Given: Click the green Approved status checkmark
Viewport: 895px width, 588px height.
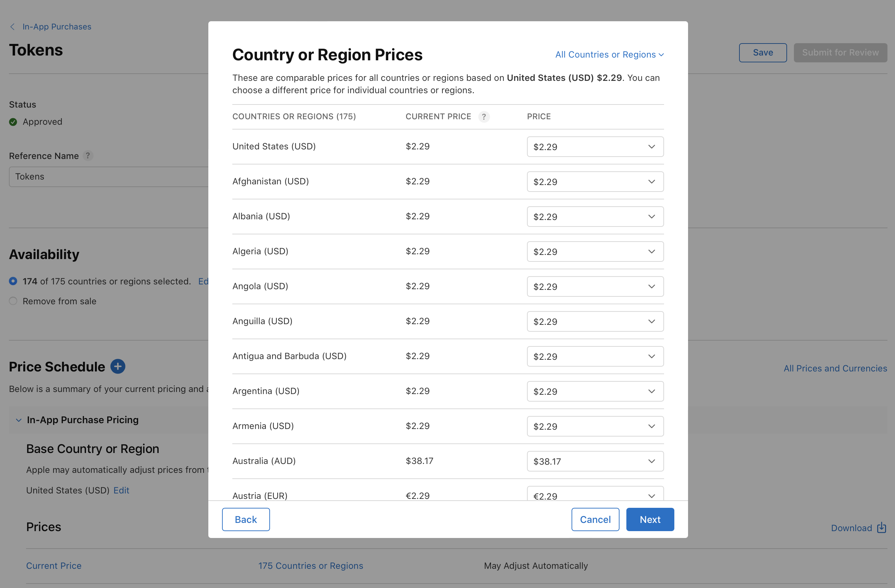Looking at the screenshot, I should 13,121.
